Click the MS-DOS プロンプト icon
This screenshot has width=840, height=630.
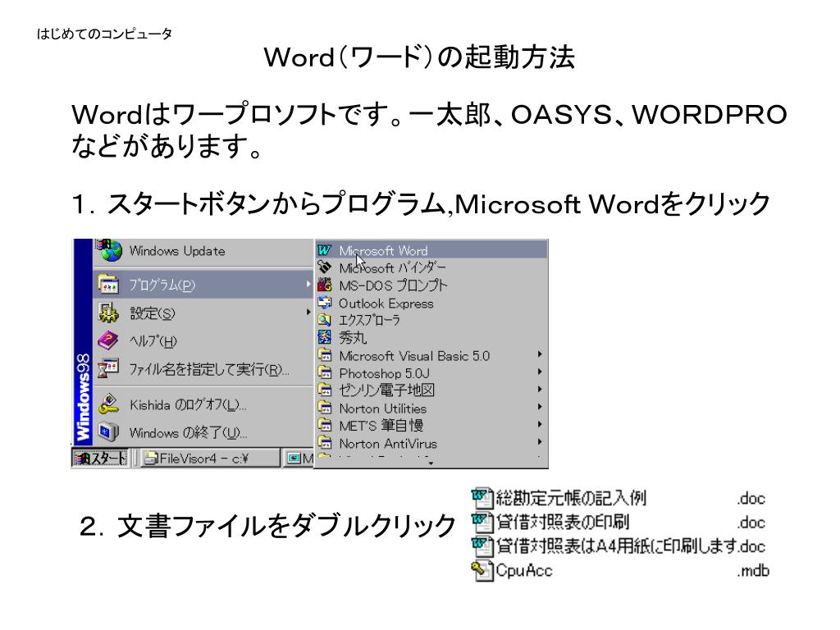pyautogui.click(x=324, y=285)
